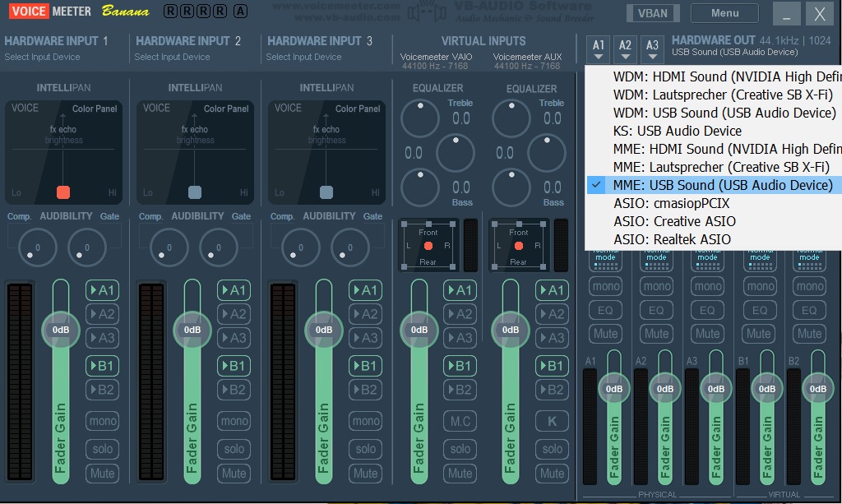Viewport: 842px width, 504px height.
Task: Toggle B2 routing on Hardware Input 3
Action: tap(365, 390)
